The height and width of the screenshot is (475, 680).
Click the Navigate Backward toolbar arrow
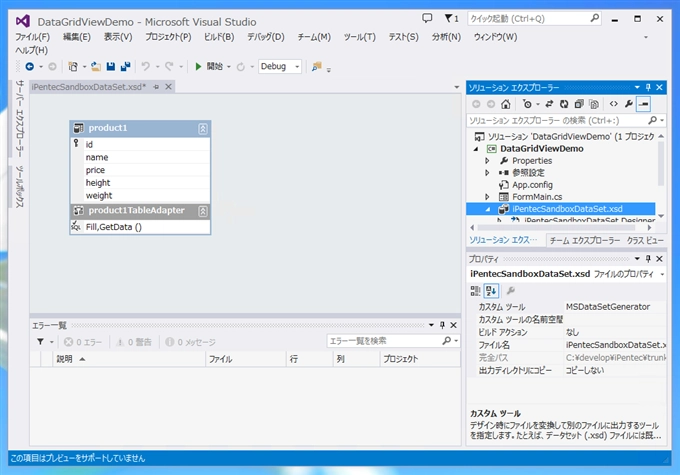tap(29, 66)
